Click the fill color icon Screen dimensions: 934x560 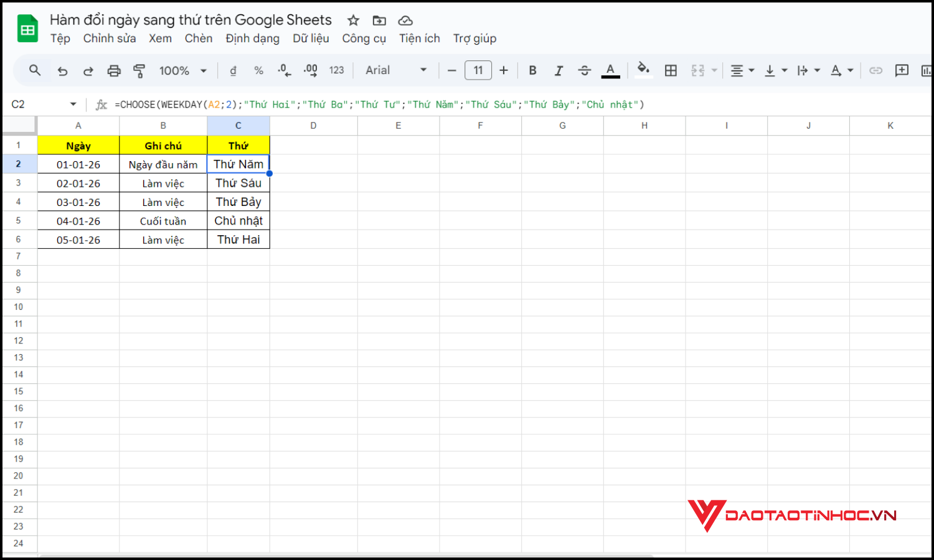pyautogui.click(x=643, y=70)
